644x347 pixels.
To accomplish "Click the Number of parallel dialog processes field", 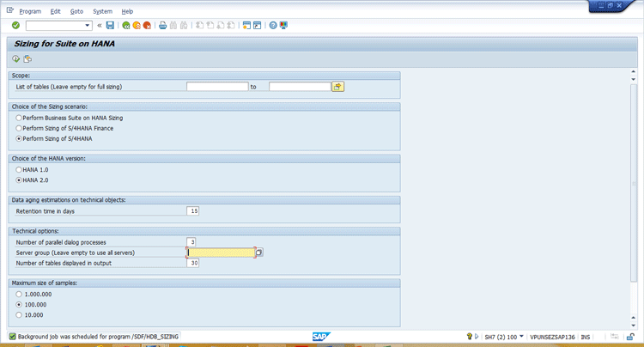I will tap(191, 242).
